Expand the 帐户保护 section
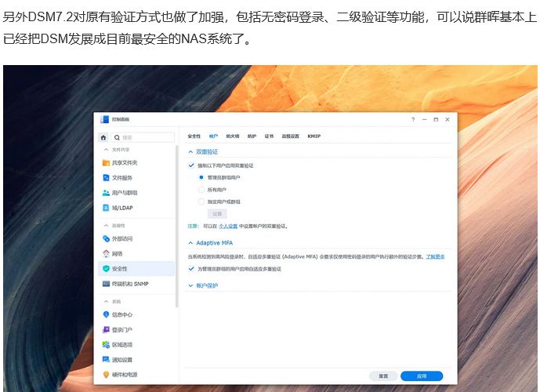Viewport: 540px width, 392px height. [x=190, y=285]
